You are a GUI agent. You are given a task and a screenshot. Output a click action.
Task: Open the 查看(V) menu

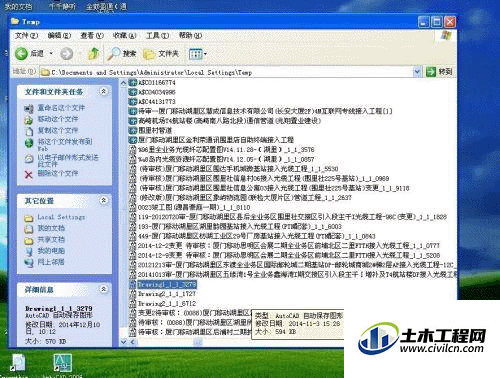[x=92, y=35]
